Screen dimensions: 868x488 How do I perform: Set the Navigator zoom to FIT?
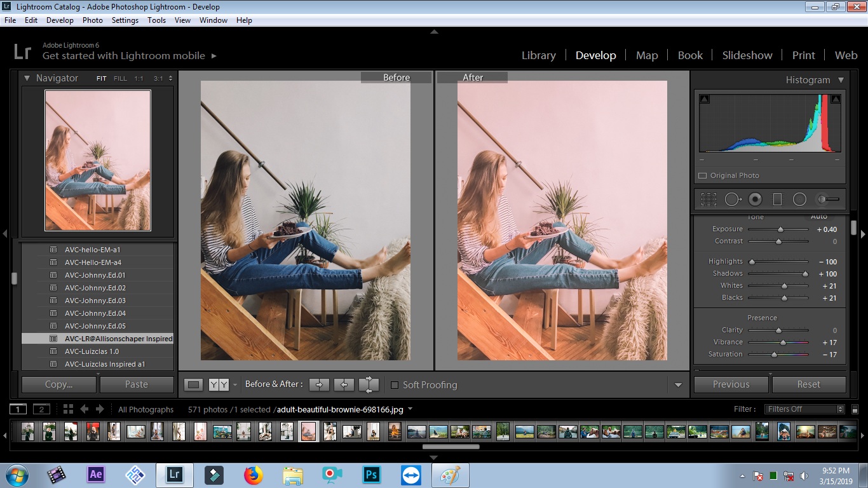point(102,79)
